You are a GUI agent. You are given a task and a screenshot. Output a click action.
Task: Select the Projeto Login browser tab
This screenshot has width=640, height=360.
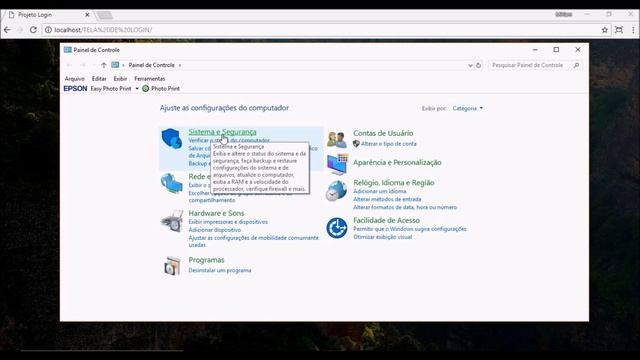48,15
